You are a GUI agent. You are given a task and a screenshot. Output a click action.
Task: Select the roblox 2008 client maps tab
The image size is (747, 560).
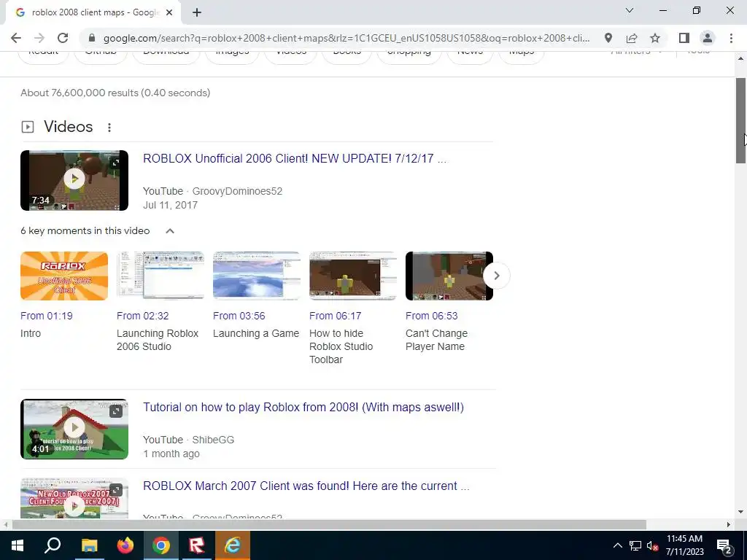[93, 13]
